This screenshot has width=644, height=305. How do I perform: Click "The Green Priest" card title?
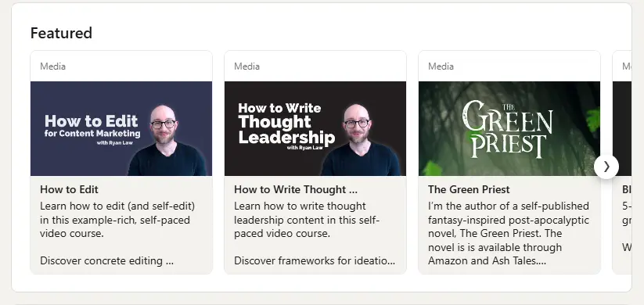coord(469,190)
